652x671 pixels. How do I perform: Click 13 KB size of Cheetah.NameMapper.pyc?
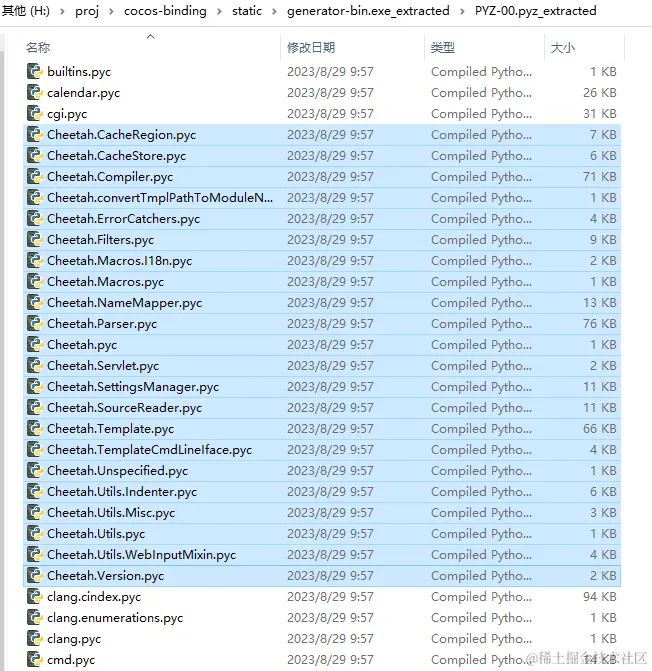point(600,303)
